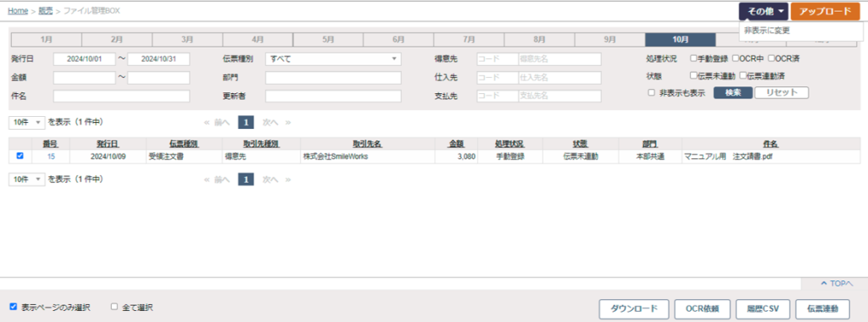This screenshot has height=322, width=868.
Task: Enable the 手動登録 processing status checkbox
Action: (x=693, y=58)
